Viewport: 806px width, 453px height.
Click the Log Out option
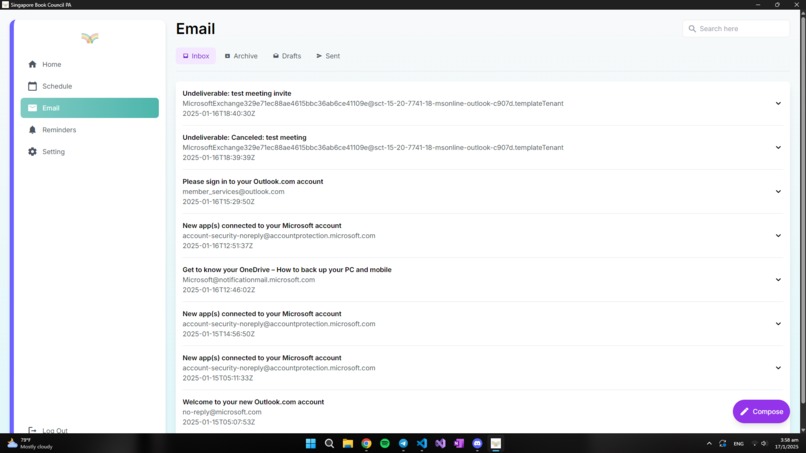[x=48, y=430]
